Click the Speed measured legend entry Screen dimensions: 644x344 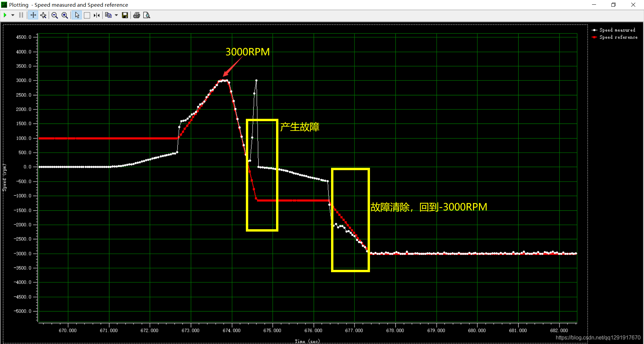pyautogui.click(x=613, y=30)
